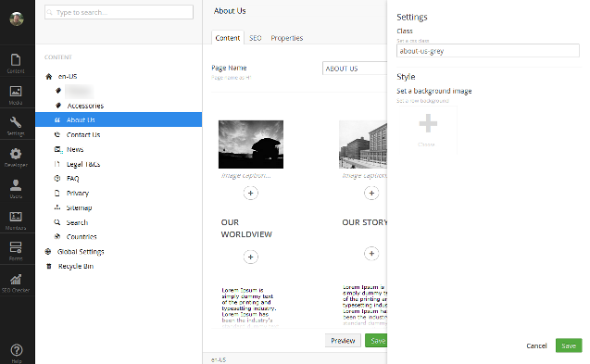Click the Legal T&Cs document icon
This screenshot has height=364, width=590.
pyautogui.click(x=56, y=164)
